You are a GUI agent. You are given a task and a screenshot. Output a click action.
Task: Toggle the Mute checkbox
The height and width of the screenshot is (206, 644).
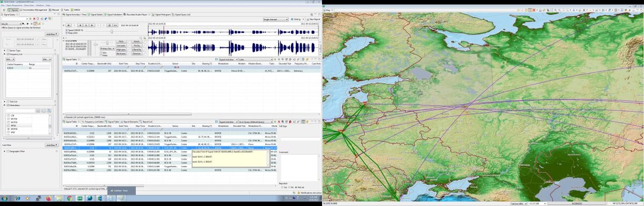click(101, 55)
